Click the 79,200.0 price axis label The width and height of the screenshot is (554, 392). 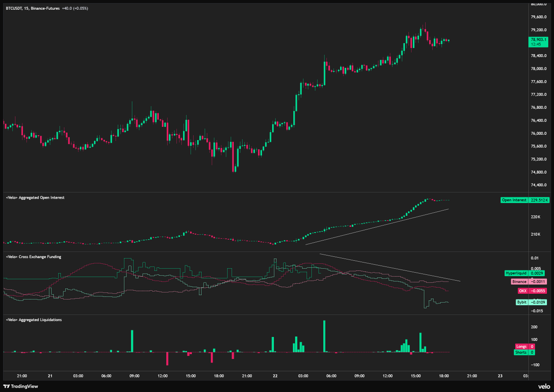point(539,30)
